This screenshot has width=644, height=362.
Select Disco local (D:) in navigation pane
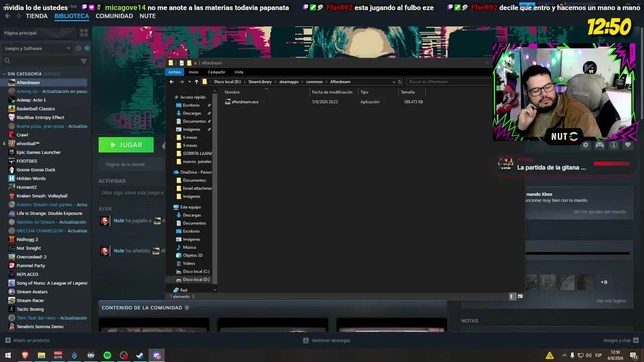[193, 280]
